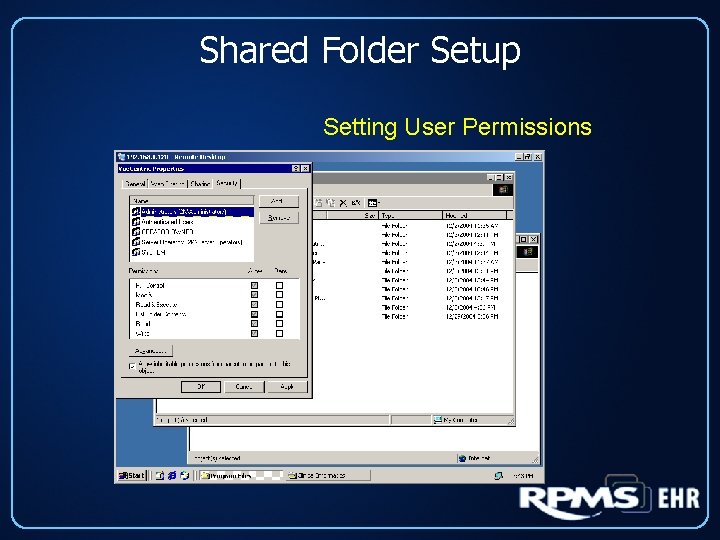
Task: Toggle the allow inheritable permissions checkbox
Action: (132, 366)
